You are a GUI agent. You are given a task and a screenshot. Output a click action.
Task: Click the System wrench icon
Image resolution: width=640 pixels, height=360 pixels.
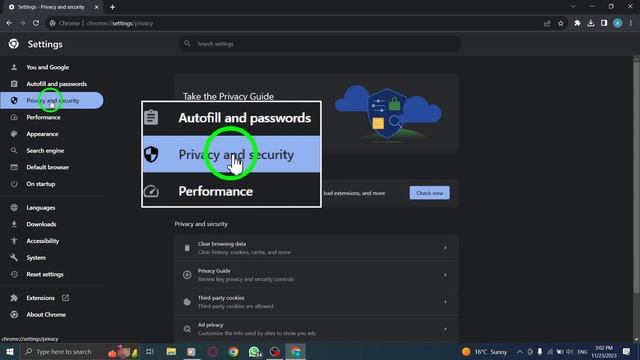pos(14,258)
